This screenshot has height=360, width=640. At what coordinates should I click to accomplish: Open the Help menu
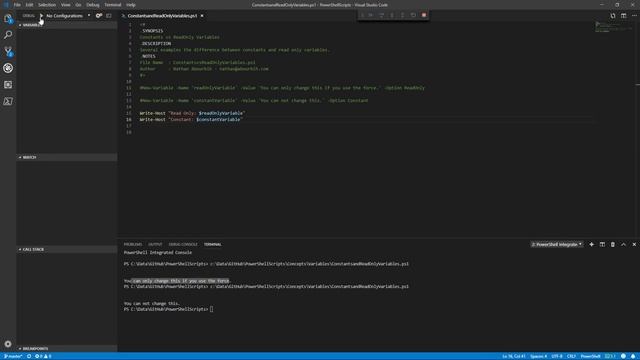(131, 5)
